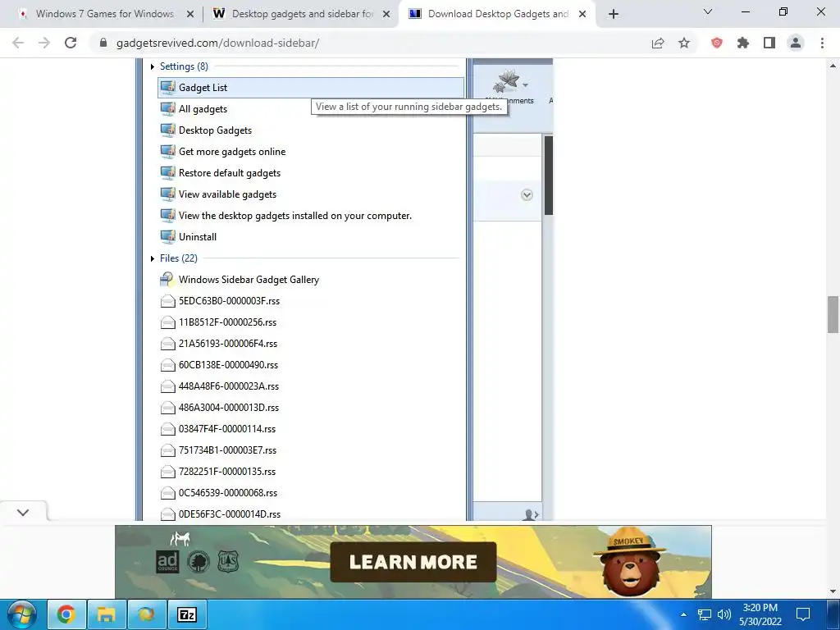Select View available gadgets entry
The image size is (840, 630).
pos(228,194)
